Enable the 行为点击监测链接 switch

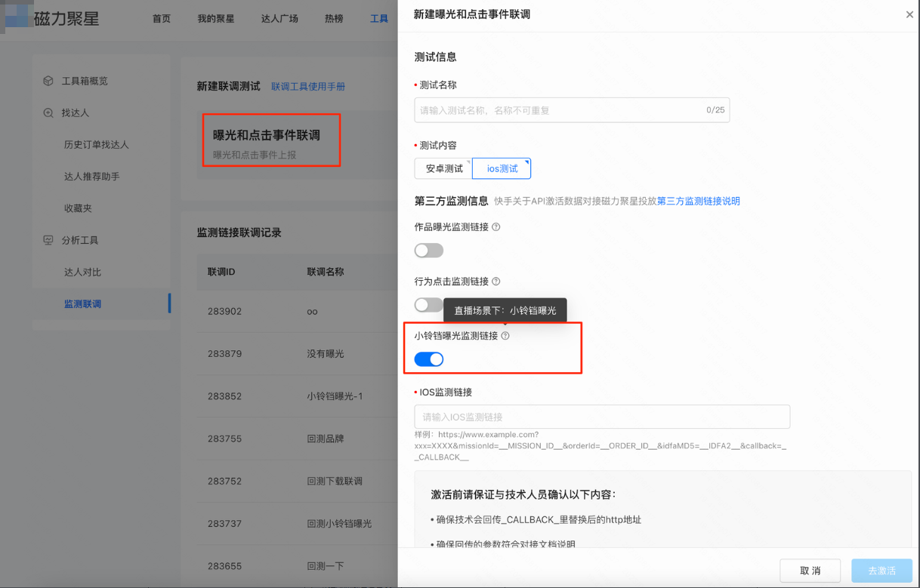429,305
